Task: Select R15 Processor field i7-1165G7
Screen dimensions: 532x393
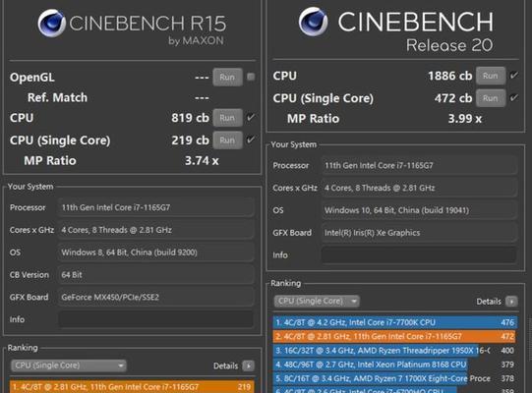Action: tap(156, 207)
